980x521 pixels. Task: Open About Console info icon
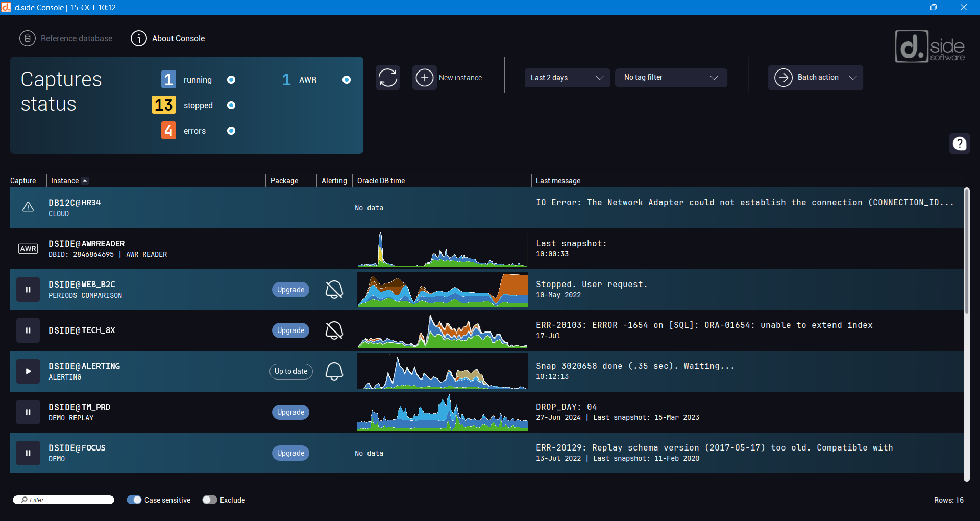point(139,38)
